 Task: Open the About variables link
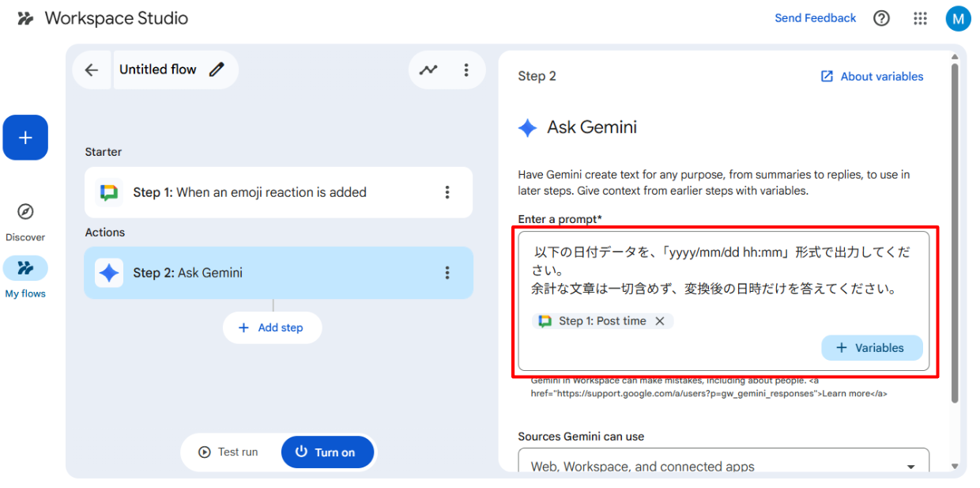(873, 77)
